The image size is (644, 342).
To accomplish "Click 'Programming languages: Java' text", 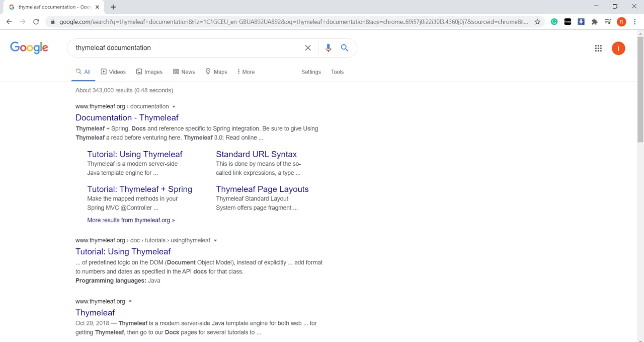I will [x=118, y=281].
